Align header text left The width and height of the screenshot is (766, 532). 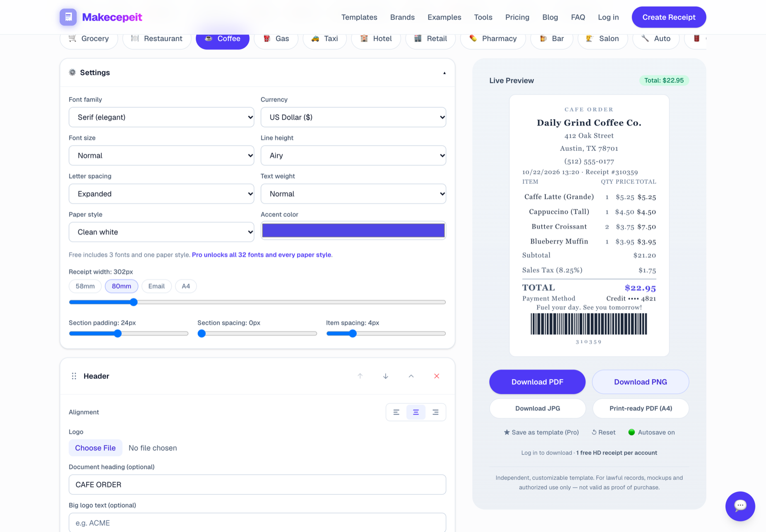click(x=396, y=412)
